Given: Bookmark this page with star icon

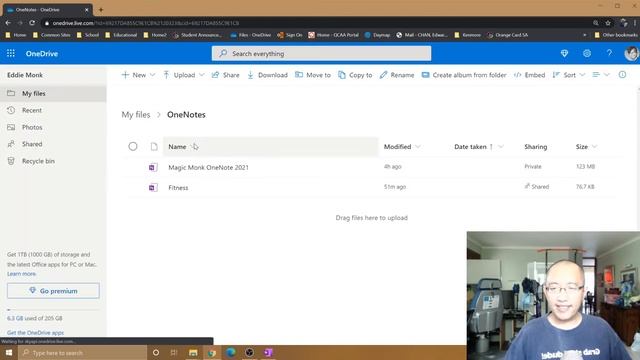Looking at the screenshot, I should [x=608, y=23].
